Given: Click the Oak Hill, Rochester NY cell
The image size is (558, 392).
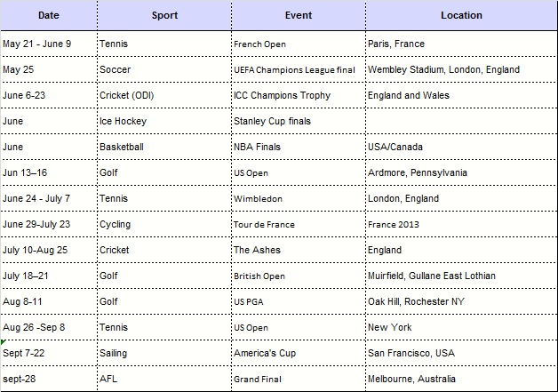Looking at the screenshot, I should click(461, 301).
